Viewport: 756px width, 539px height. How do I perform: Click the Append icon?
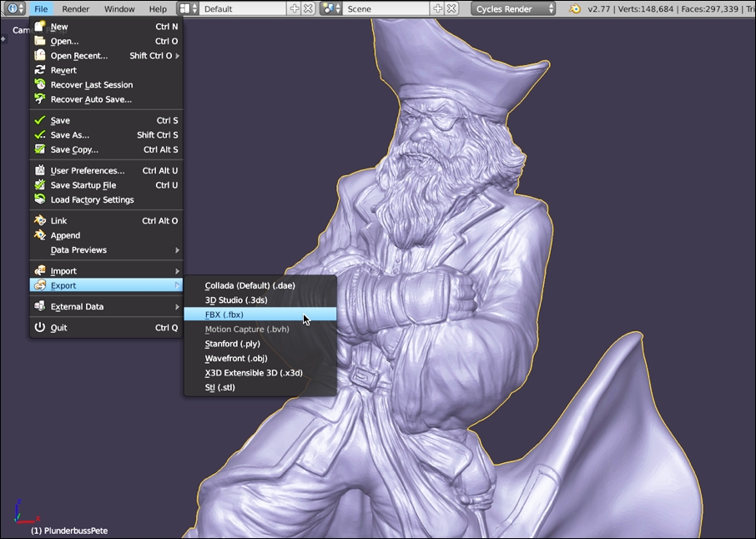(40, 234)
